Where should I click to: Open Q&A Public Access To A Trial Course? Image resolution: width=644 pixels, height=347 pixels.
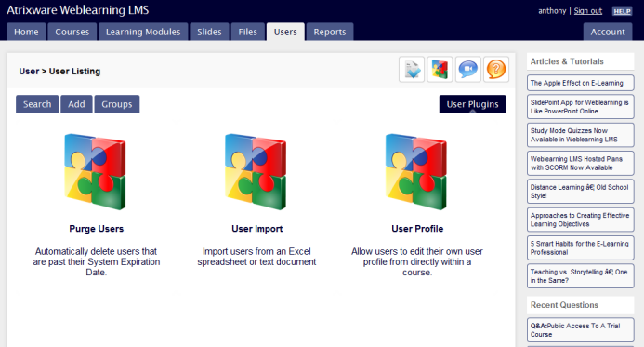pyautogui.click(x=580, y=329)
